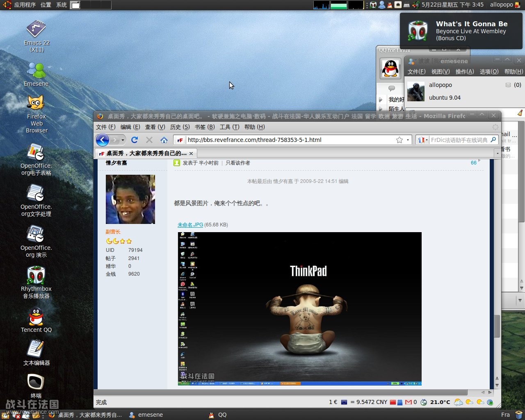
Task: Click the Firefox back navigation button
Action: [103, 140]
